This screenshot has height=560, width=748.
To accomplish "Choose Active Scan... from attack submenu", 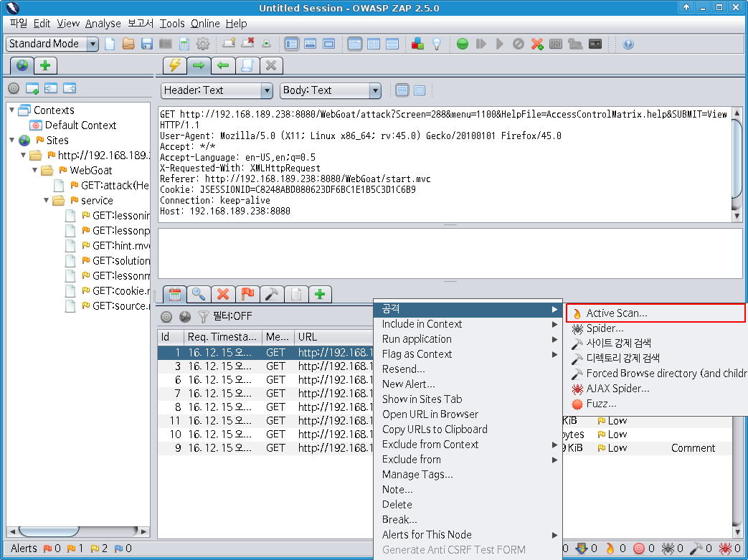I will click(655, 313).
